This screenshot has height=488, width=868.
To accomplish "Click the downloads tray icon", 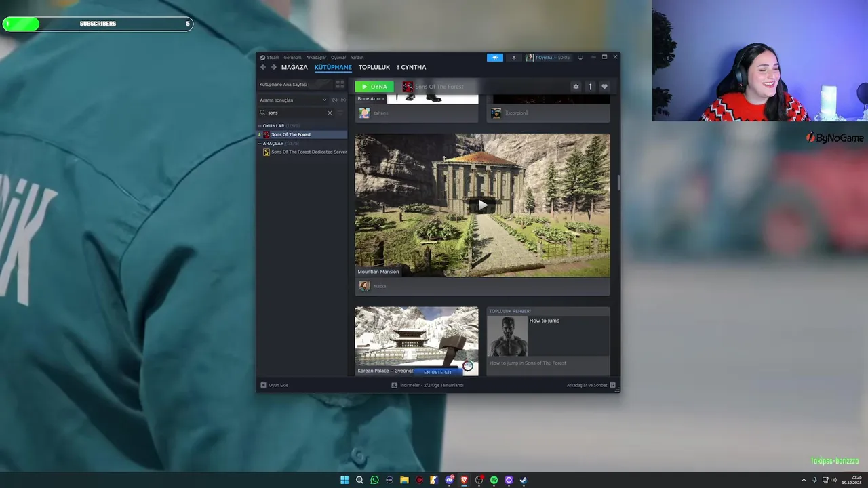I will click(x=394, y=385).
